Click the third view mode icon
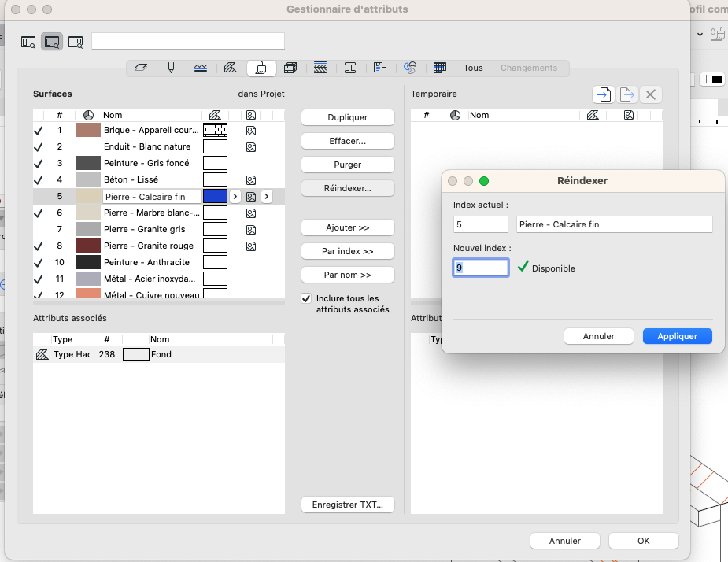This screenshot has height=562, width=728. coord(76,43)
